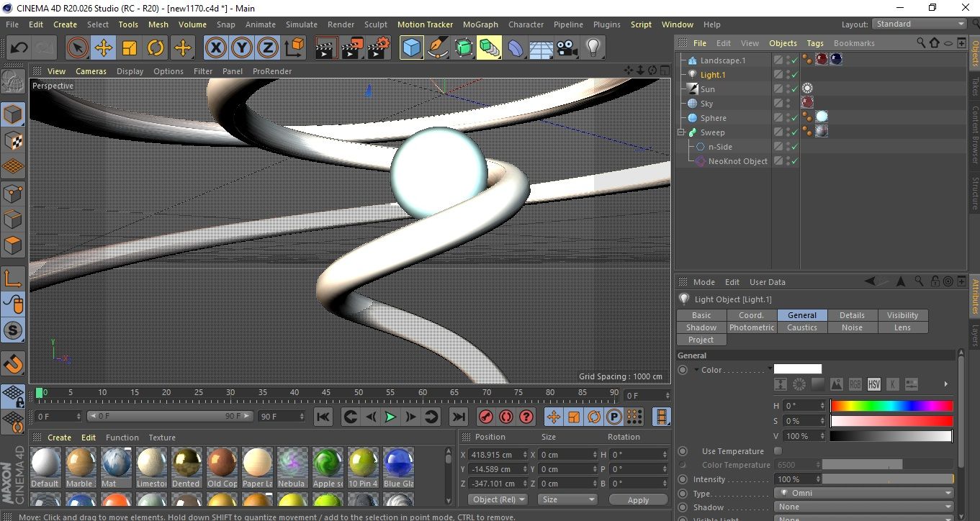Switch to Polygons mode

point(13,245)
